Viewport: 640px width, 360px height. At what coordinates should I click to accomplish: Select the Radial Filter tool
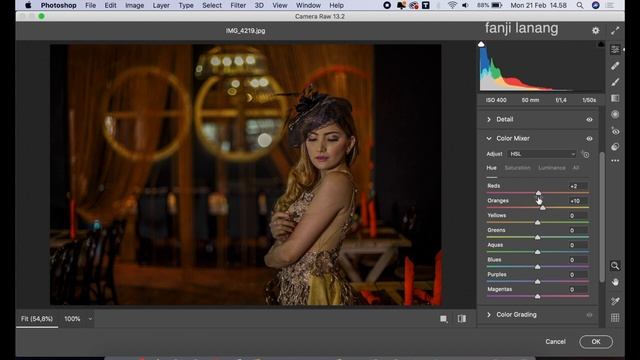(x=615, y=115)
